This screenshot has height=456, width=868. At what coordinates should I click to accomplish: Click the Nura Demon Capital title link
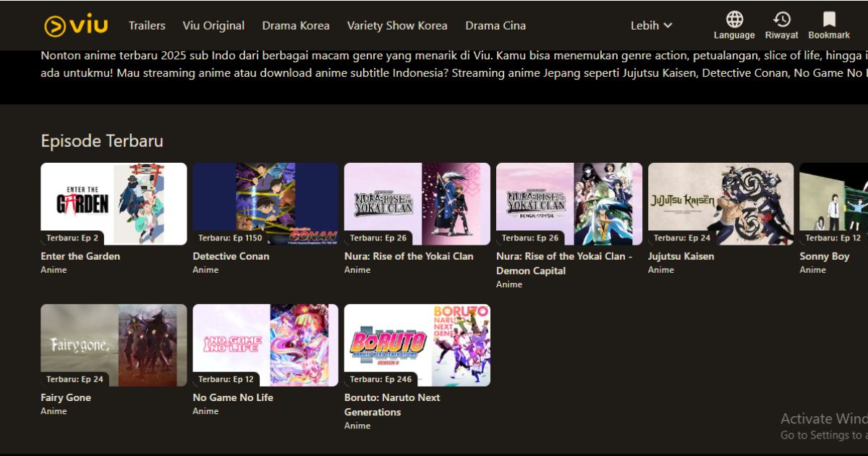coord(563,263)
